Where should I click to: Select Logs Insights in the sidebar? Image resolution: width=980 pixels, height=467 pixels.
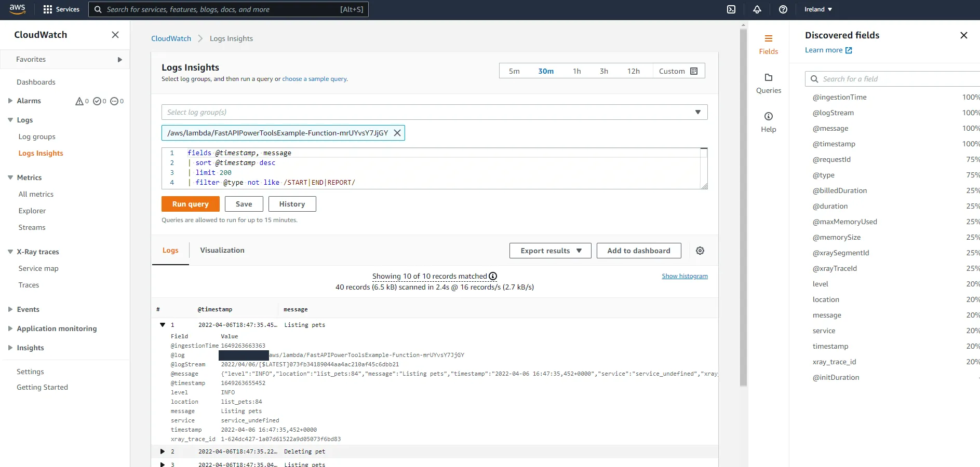tap(41, 153)
